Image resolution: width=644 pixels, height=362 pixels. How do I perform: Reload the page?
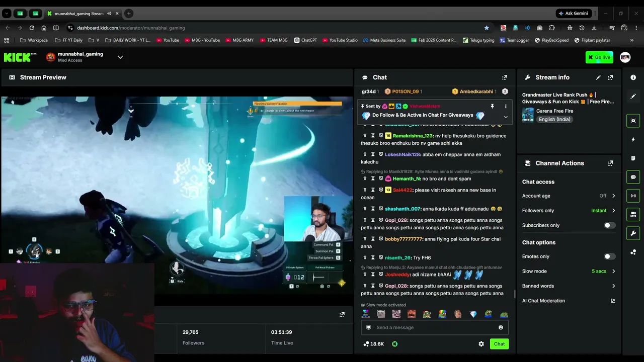(x=32, y=28)
